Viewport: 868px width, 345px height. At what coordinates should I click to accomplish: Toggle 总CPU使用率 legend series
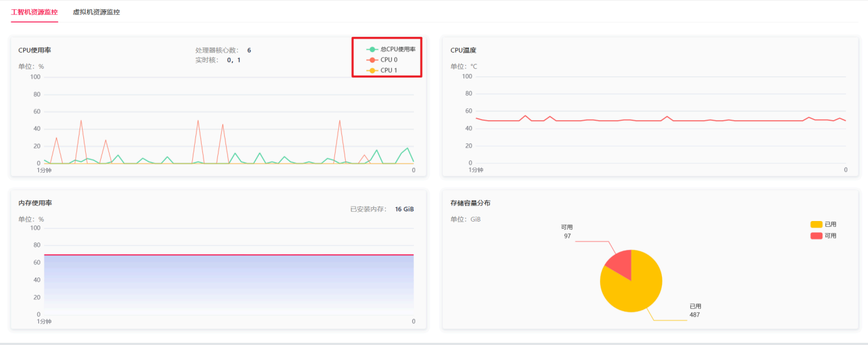391,49
